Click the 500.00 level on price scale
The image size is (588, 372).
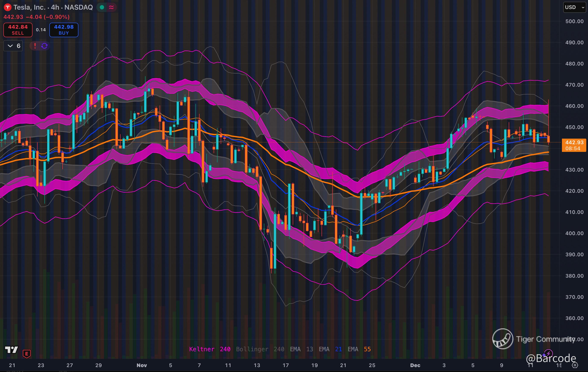(x=574, y=21)
